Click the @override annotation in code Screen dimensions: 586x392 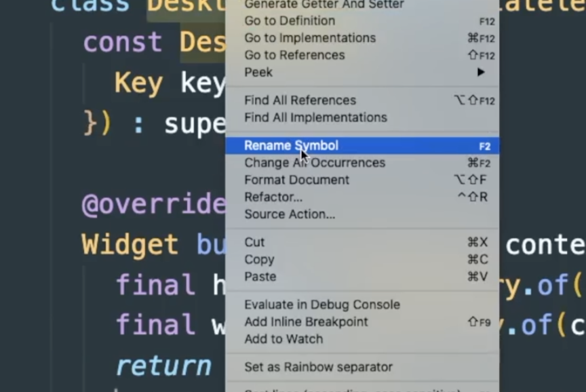pyautogui.click(x=153, y=204)
